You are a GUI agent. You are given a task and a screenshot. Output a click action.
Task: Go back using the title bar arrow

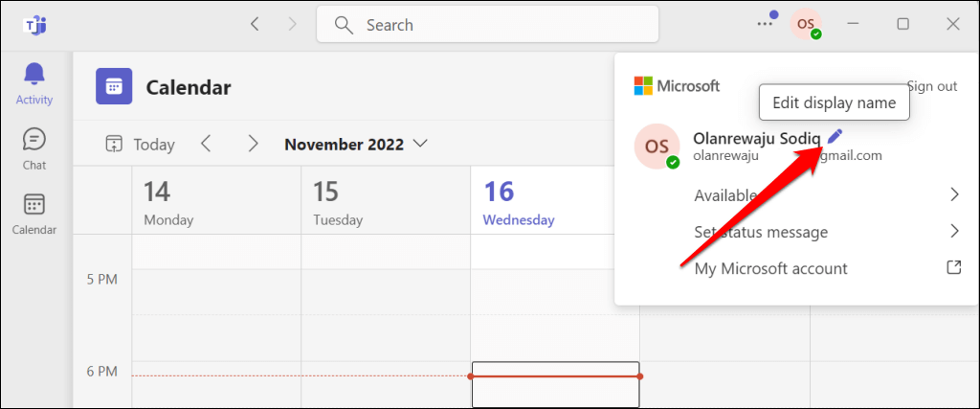coord(255,24)
